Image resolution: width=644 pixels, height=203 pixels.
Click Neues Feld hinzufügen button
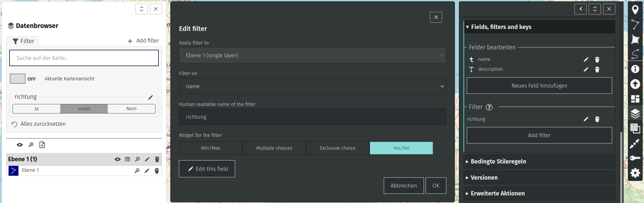pyautogui.click(x=539, y=86)
